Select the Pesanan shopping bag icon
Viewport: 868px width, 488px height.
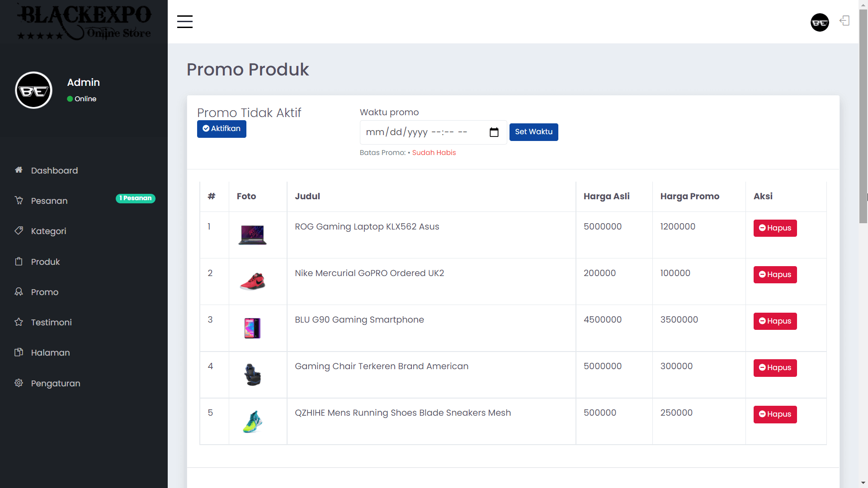(x=19, y=200)
